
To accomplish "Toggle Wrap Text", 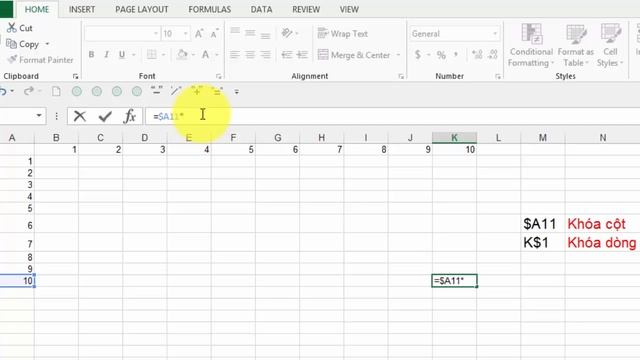I will pyautogui.click(x=343, y=33).
